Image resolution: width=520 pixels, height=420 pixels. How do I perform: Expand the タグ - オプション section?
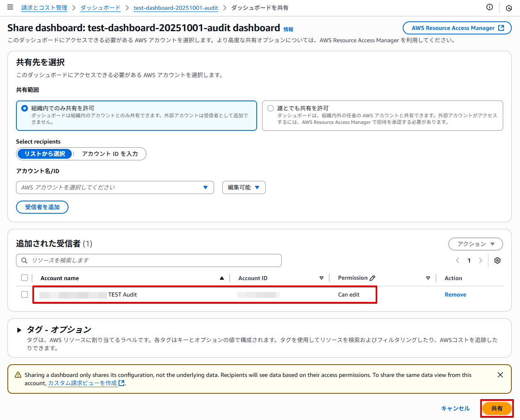click(19, 330)
